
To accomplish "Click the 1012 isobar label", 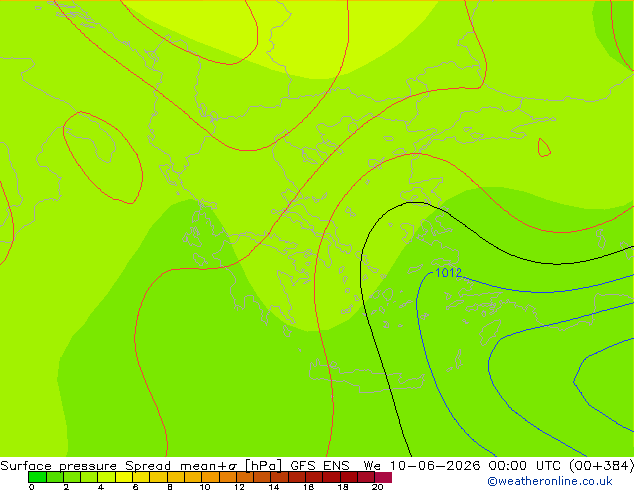I will [x=448, y=273].
